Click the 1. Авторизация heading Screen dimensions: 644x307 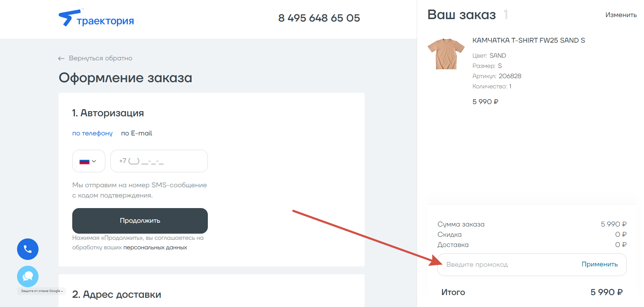(x=108, y=113)
